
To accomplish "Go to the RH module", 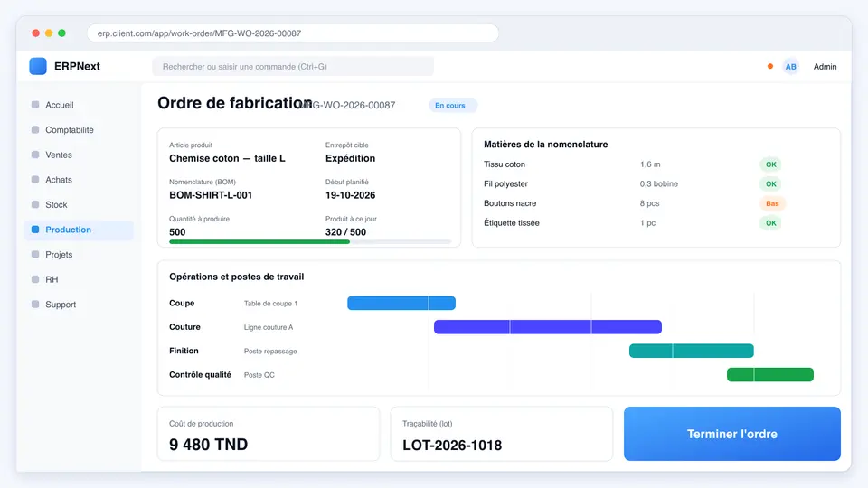I will point(79,279).
